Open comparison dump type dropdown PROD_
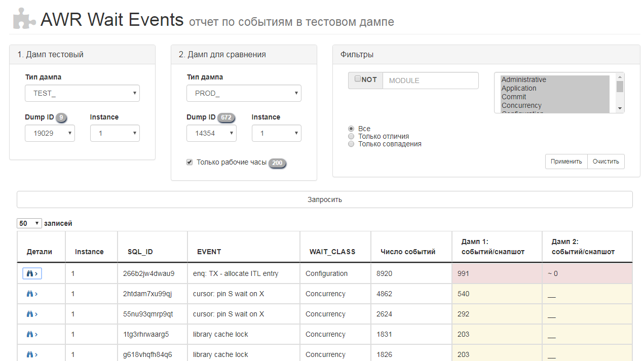This screenshot has height=361, width=644. (244, 93)
